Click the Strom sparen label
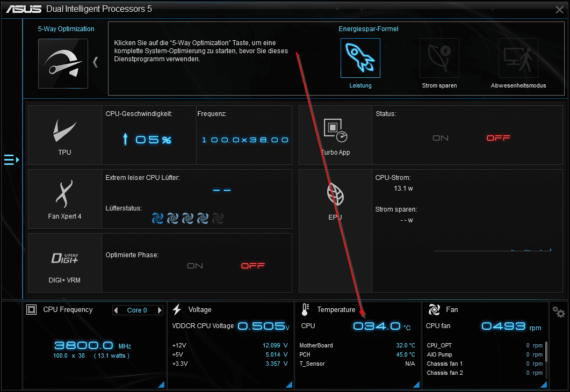This screenshot has width=570, height=392. pyautogui.click(x=439, y=85)
